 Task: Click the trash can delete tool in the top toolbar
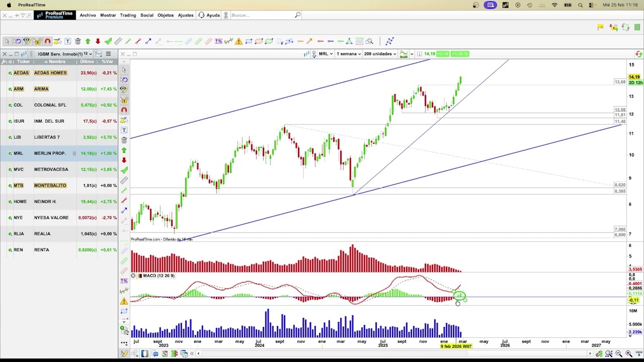(77, 41)
